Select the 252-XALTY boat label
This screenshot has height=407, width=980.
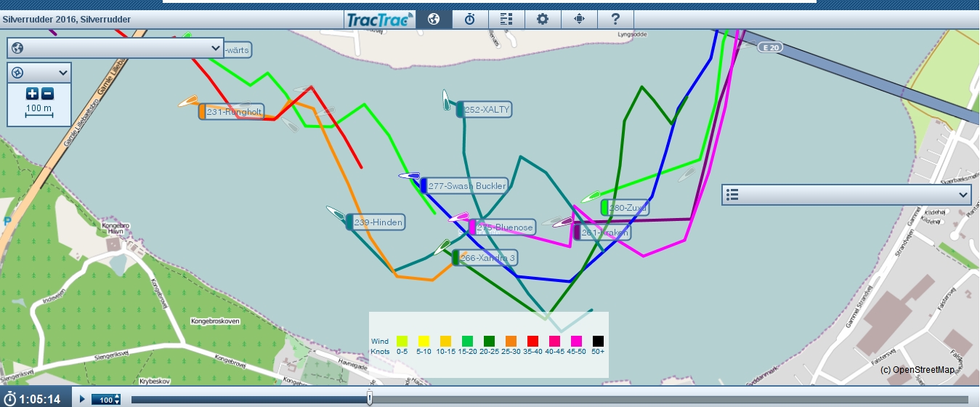pos(487,110)
